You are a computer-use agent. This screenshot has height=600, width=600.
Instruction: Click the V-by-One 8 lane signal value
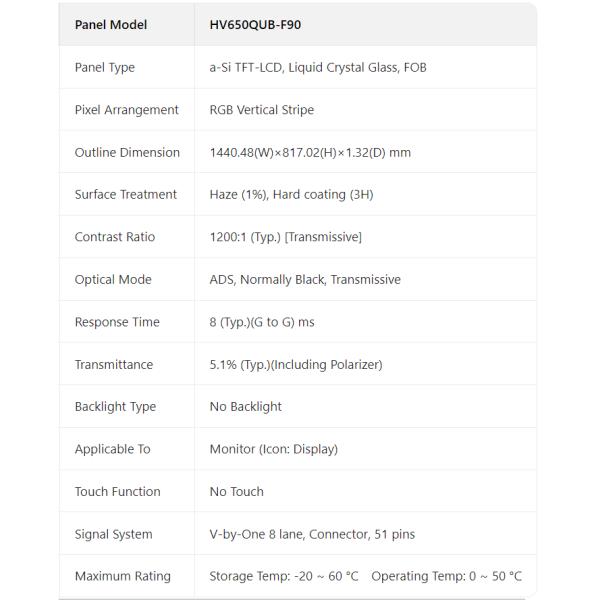coord(312,534)
